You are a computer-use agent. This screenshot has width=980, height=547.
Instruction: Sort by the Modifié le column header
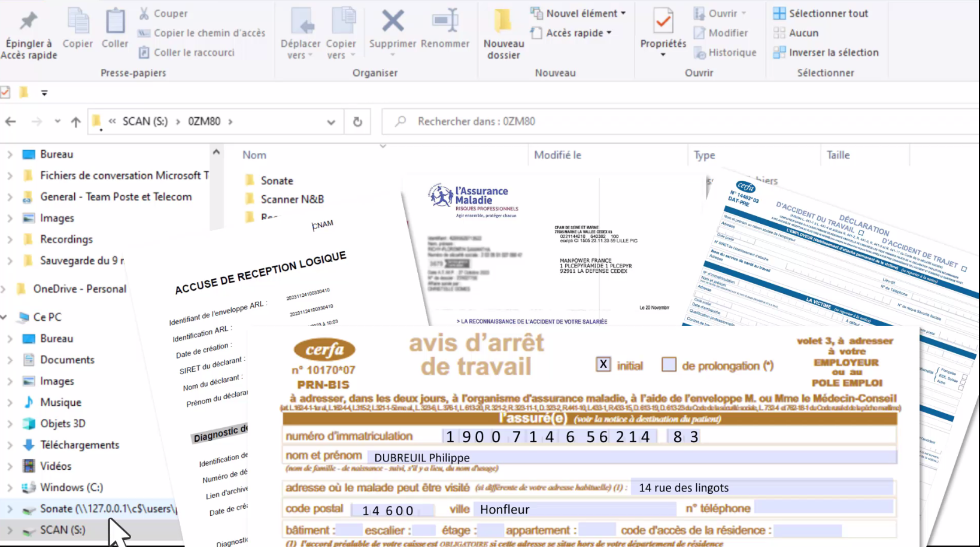557,155
